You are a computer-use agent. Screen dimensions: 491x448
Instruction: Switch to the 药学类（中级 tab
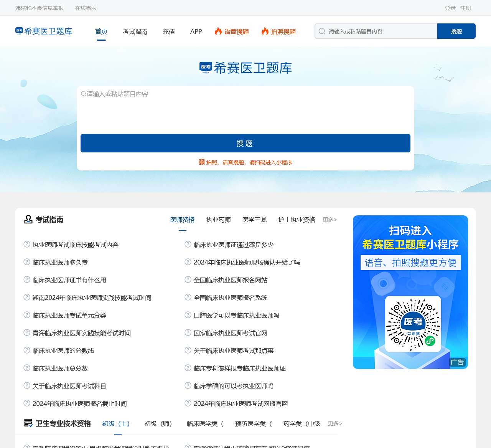click(302, 423)
